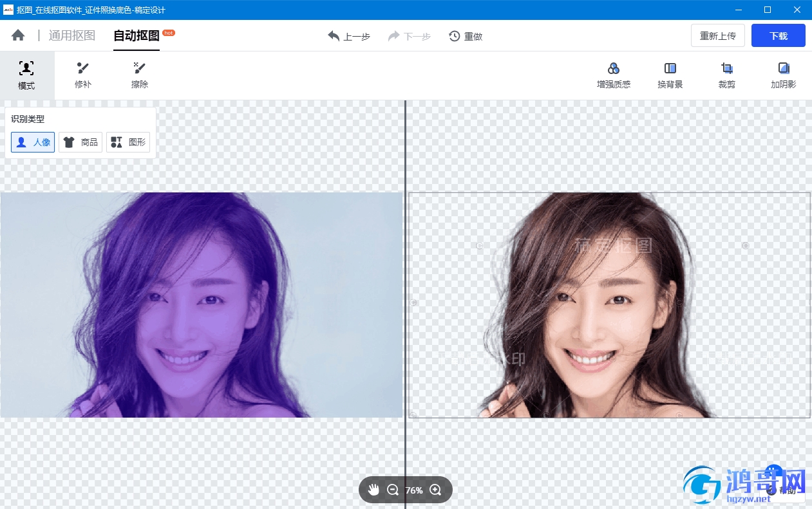
Task: Minimize the application window
Action: (737, 10)
